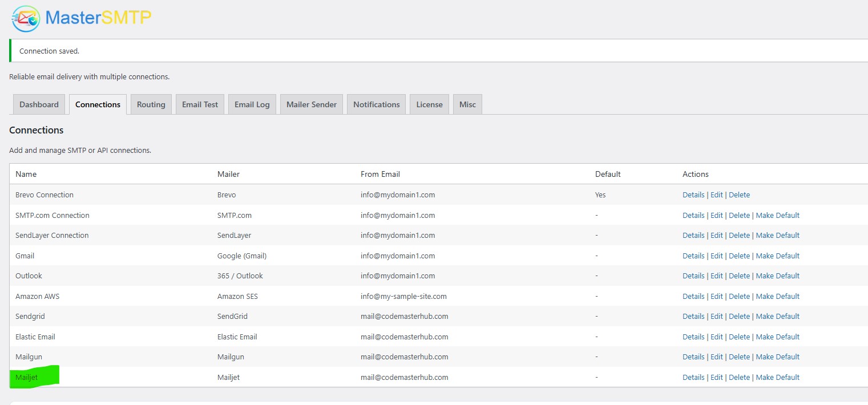This screenshot has height=405, width=868.
Task: Make Mailjet the default connection
Action: point(777,378)
